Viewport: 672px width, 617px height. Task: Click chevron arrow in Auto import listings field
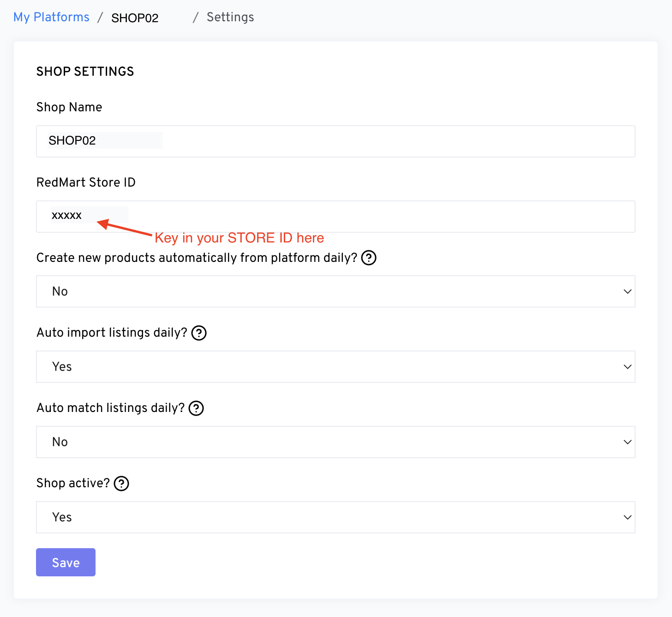tap(627, 367)
